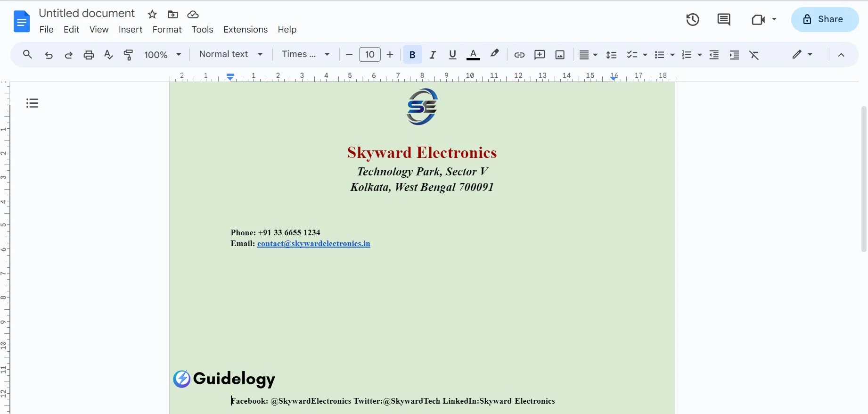
Task: Open the highlight color picker
Action: point(494,54)
